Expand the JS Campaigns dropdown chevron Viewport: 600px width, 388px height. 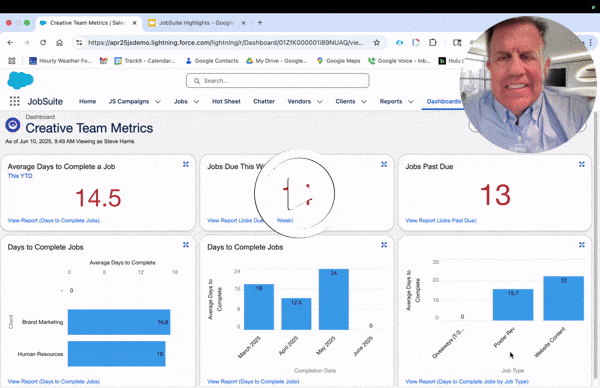tap(158, 101)
